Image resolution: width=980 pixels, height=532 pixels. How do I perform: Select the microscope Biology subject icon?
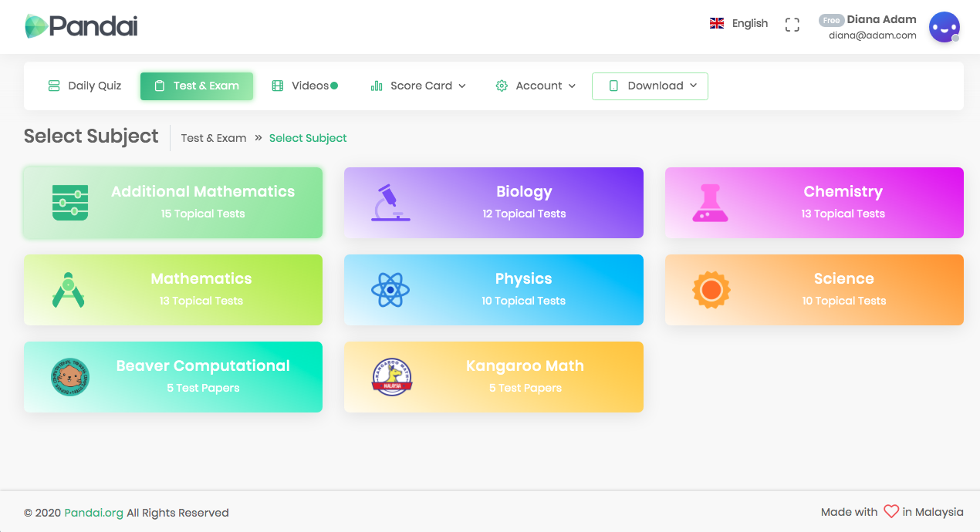point(390,202)
